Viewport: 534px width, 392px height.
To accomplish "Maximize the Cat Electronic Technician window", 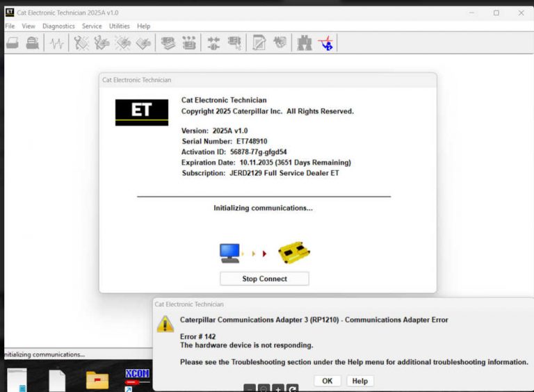I will (x=496, y=13).
